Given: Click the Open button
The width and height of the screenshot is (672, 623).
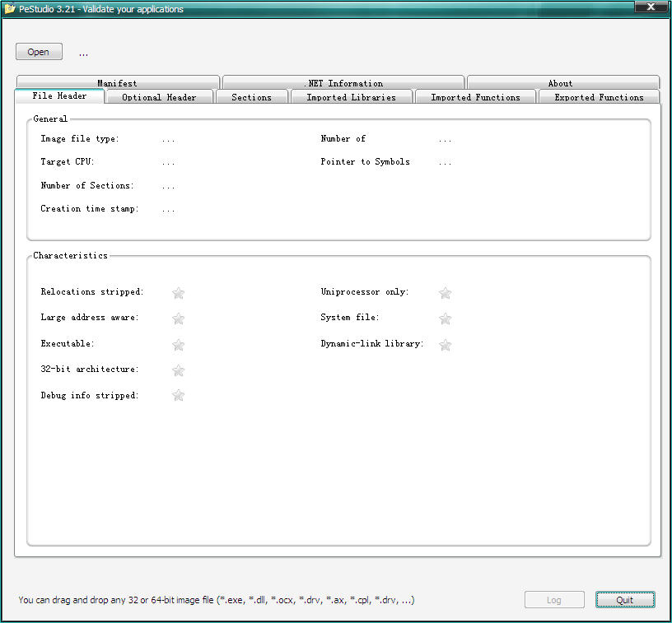Looking at the screenshot, I should tap(39, 52).
